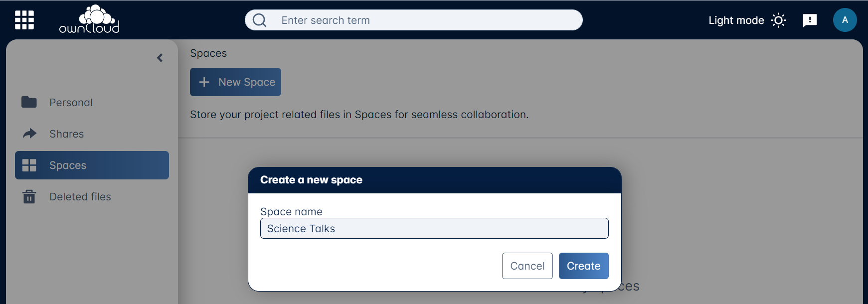Click the Space name input field
This screenshot has height=304, width=868.
434,228
